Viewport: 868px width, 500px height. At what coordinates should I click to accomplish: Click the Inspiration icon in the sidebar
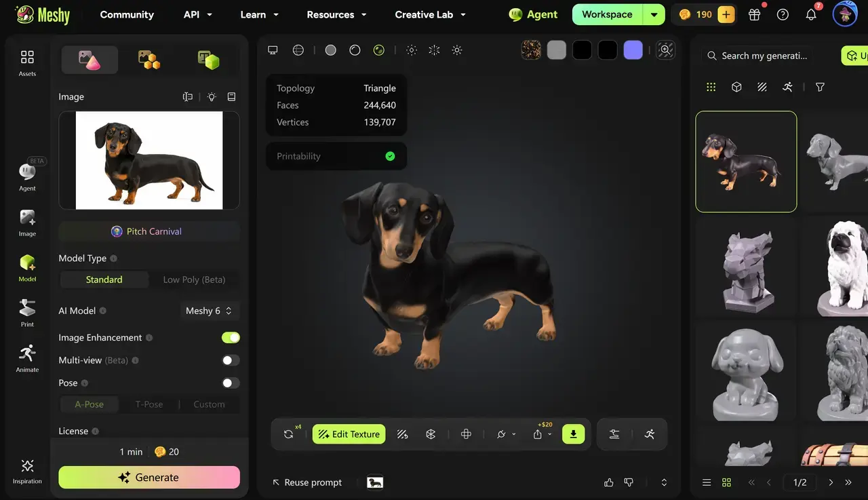click(27, 471)
